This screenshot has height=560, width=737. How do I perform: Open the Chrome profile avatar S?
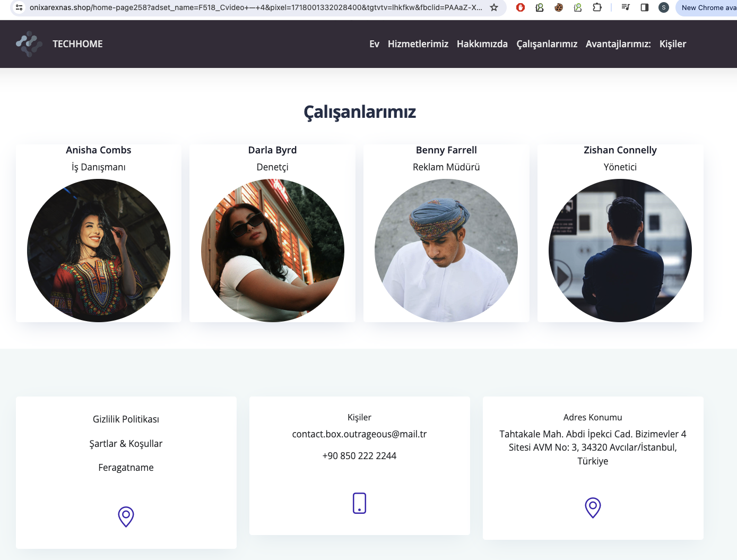point(664,7)
